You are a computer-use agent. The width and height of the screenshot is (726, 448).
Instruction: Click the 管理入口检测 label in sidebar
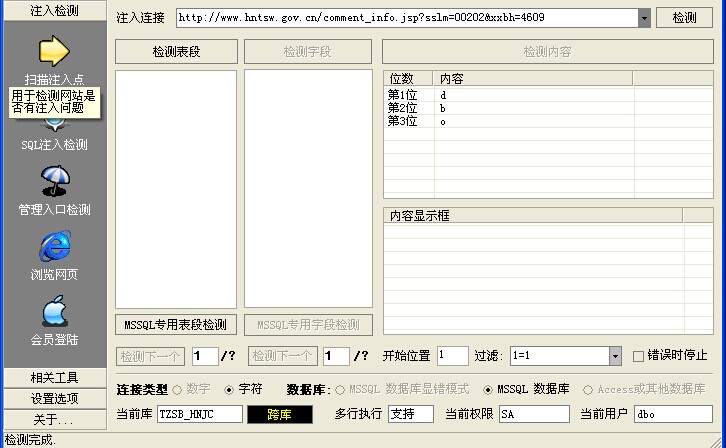(x=55, y=210)
